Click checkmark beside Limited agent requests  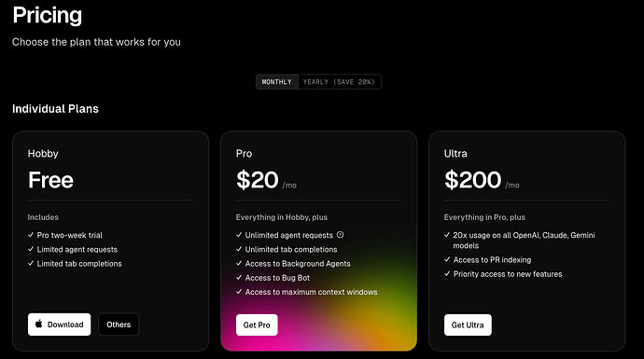[x=31, y=249]
